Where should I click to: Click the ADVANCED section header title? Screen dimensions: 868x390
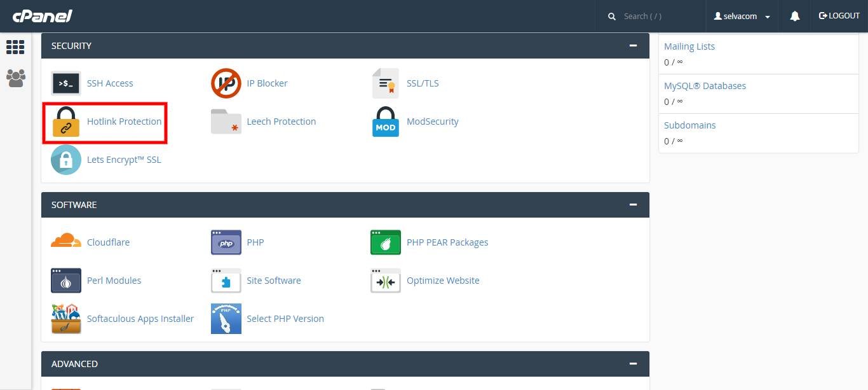(74, 364)
